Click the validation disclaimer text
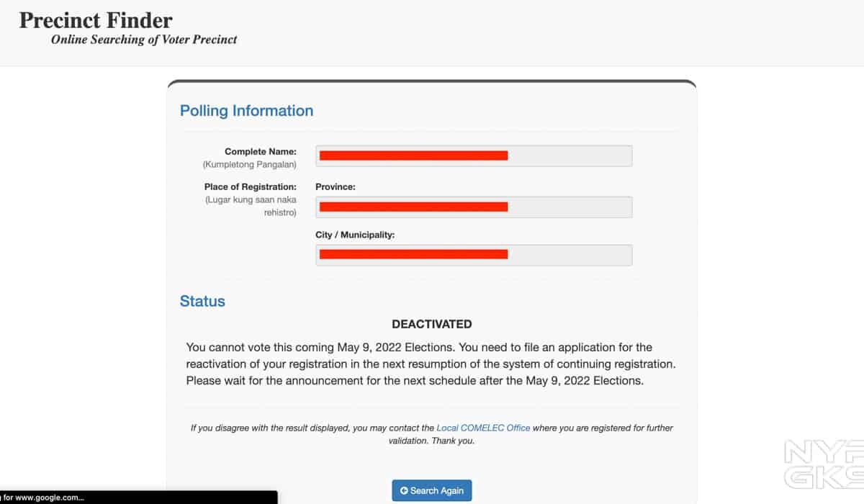 pos(432,433)
